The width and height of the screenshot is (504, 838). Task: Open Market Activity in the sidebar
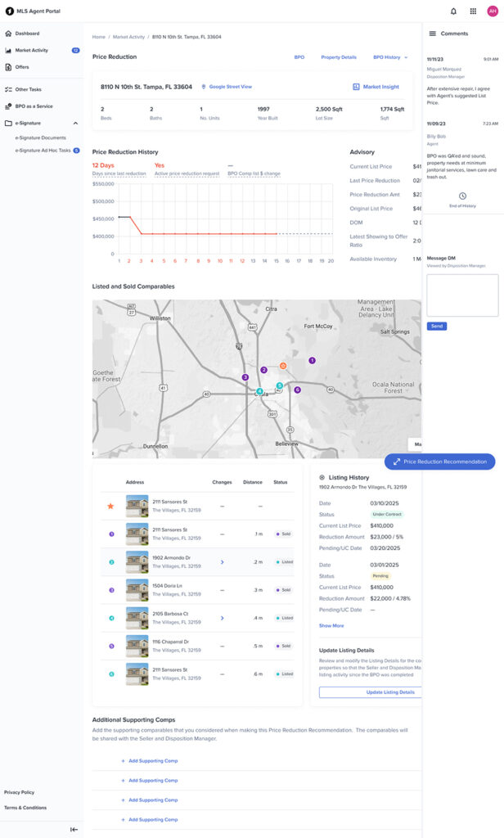point(32,50)
